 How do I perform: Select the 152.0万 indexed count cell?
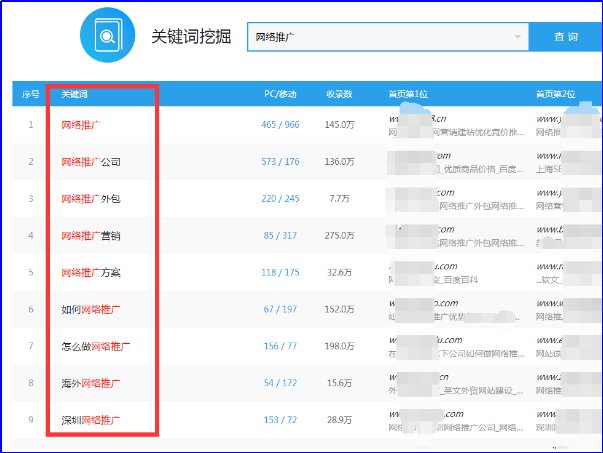339,309
